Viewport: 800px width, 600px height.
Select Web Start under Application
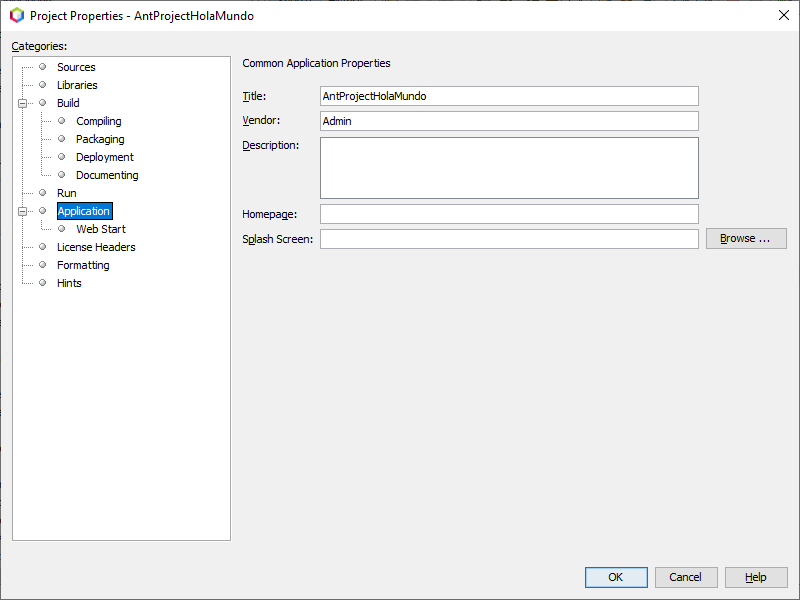coord(100,229)
